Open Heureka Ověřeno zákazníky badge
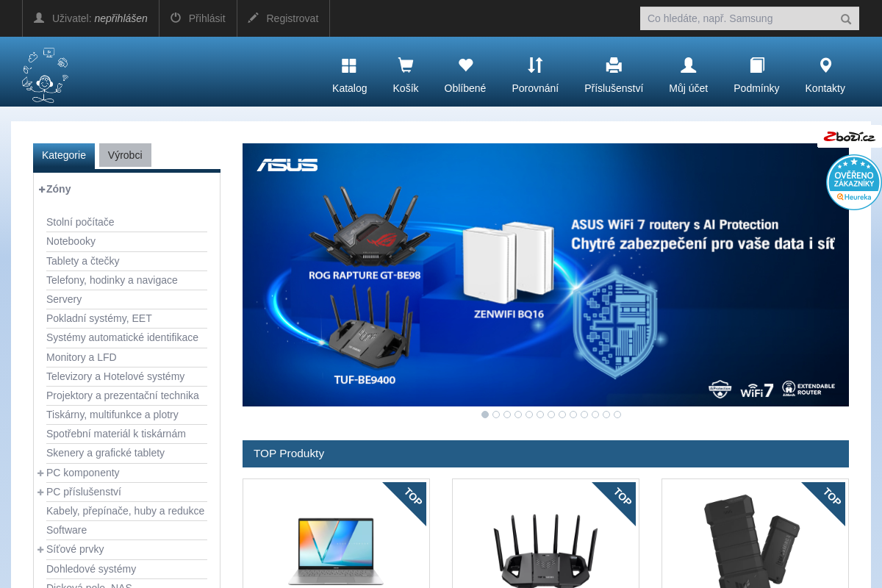882x588 pixels. tap(854, 182)
